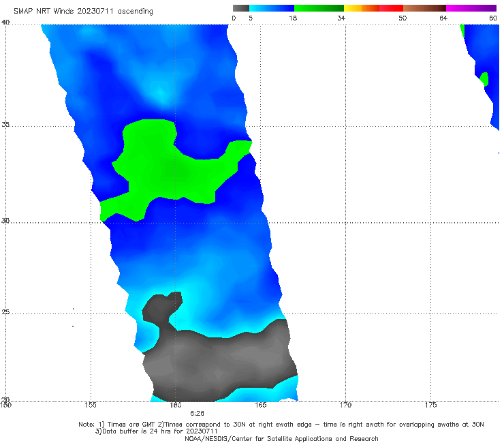This screenshot has width=504, height=443.
Task: Click the color bar label '50'
Action: click(x=403, y=18)
